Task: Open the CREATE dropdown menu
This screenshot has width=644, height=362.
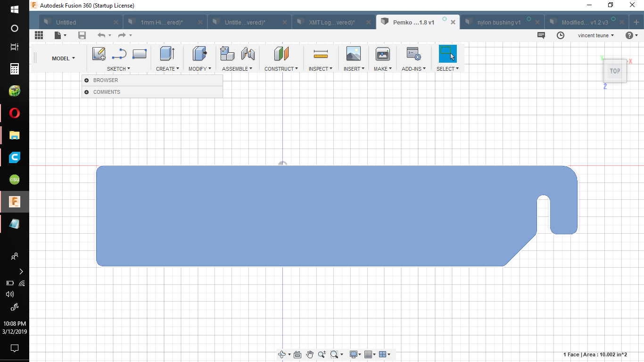Action: (167, 69)
